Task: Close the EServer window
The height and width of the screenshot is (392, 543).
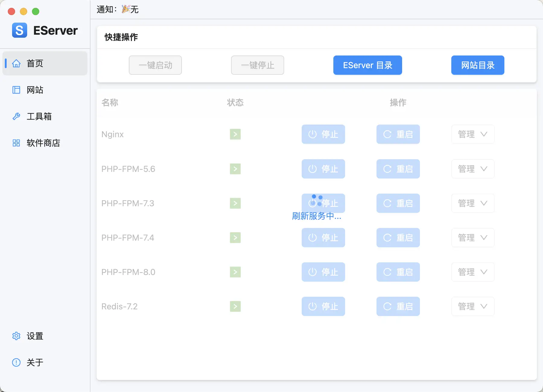Action: click(x=11, y=11)
